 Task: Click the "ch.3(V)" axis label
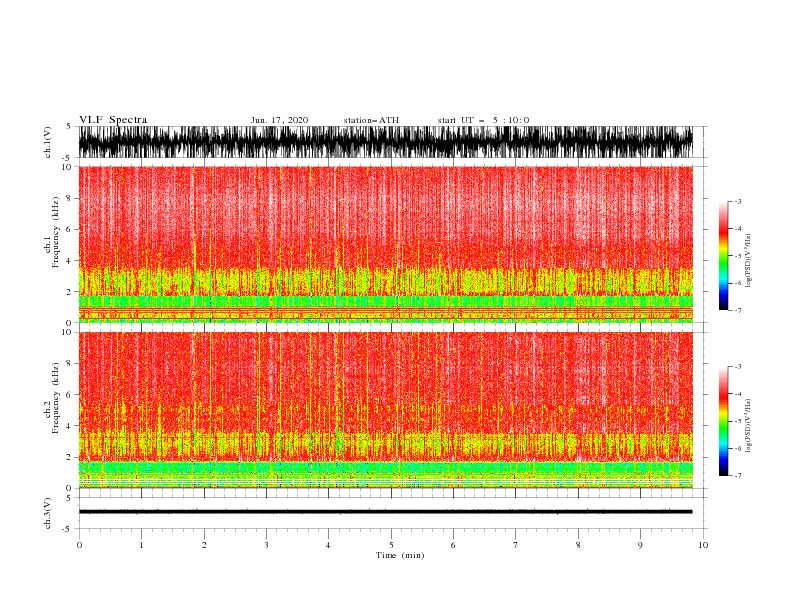pos(48,513)
